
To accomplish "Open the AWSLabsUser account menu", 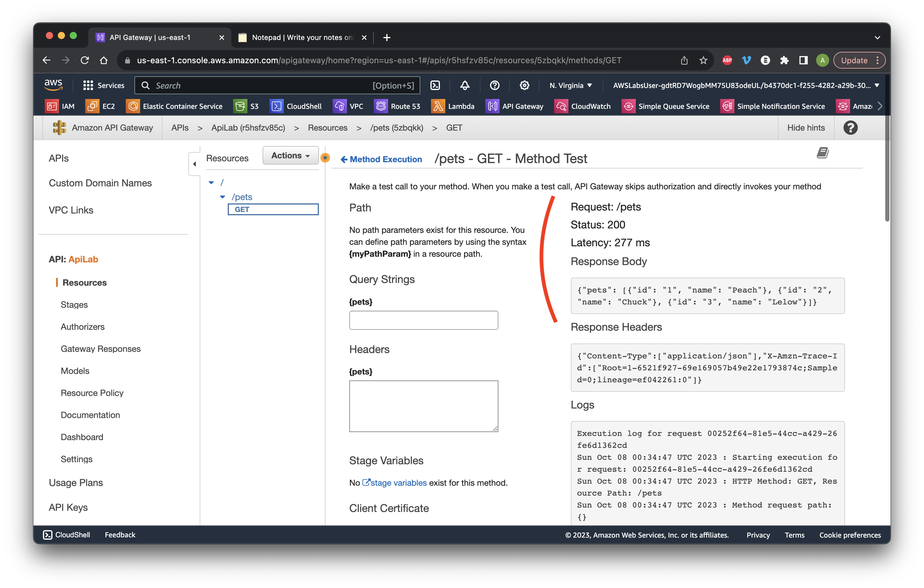I will (x=745, y=85).
